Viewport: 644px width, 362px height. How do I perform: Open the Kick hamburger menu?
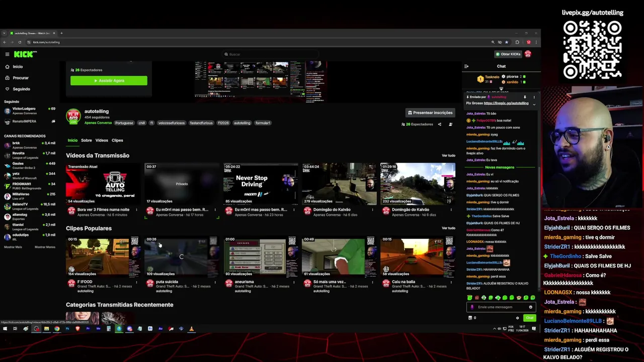tap(7, 54)
